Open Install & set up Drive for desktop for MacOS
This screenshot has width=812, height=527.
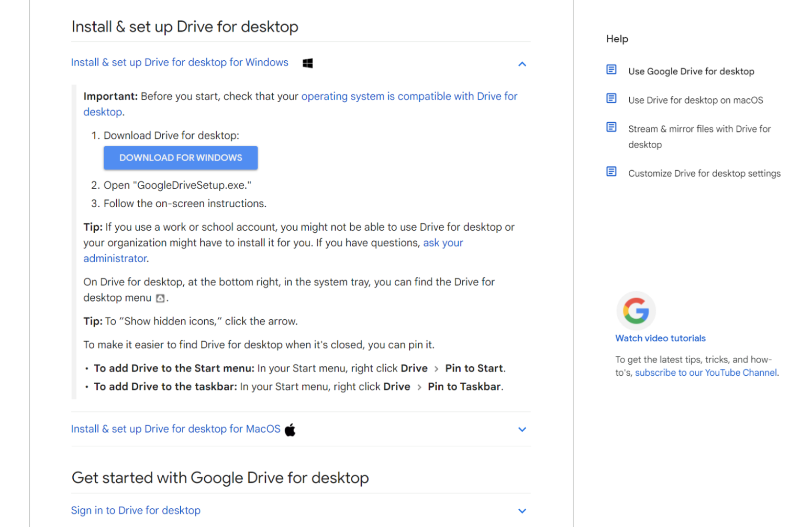[x=176, y=429]
